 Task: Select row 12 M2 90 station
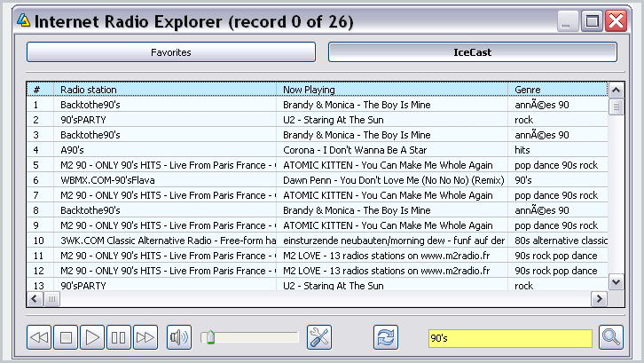(317, 271)
